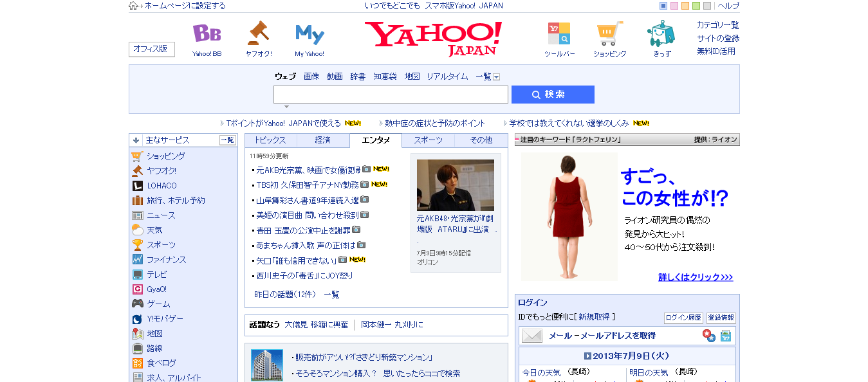Click the 天気 weather icon in the sidebar
Viewport: 868px width, 382px height.
click(137, 230)
